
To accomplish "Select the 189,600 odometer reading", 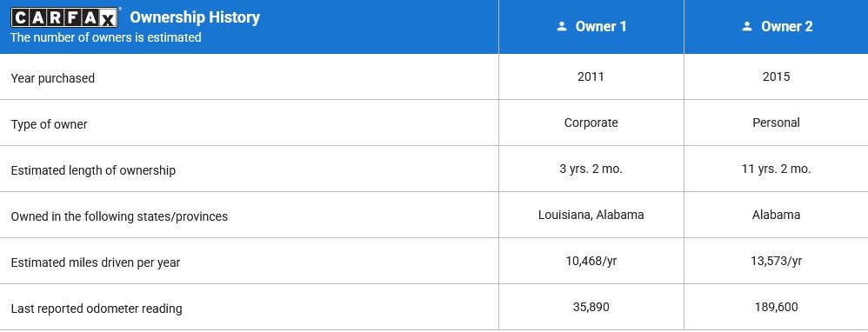I will (776, 307).
